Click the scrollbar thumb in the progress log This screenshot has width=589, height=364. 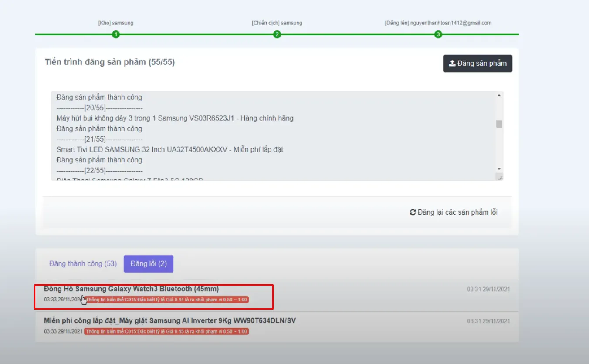(499, 124)
